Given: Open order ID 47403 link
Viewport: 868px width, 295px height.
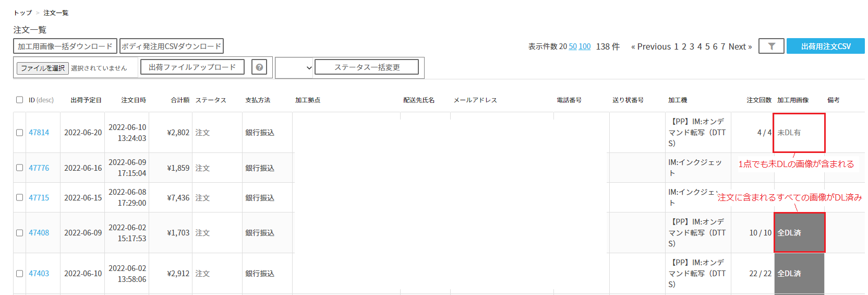Looking at the screenshot, I should tap(39, 274).
